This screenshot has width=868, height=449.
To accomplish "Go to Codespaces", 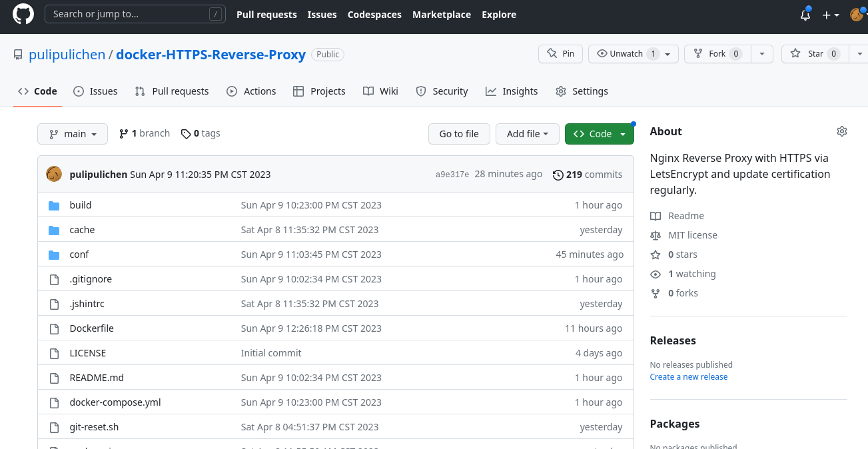I will [x=374, y=15].
